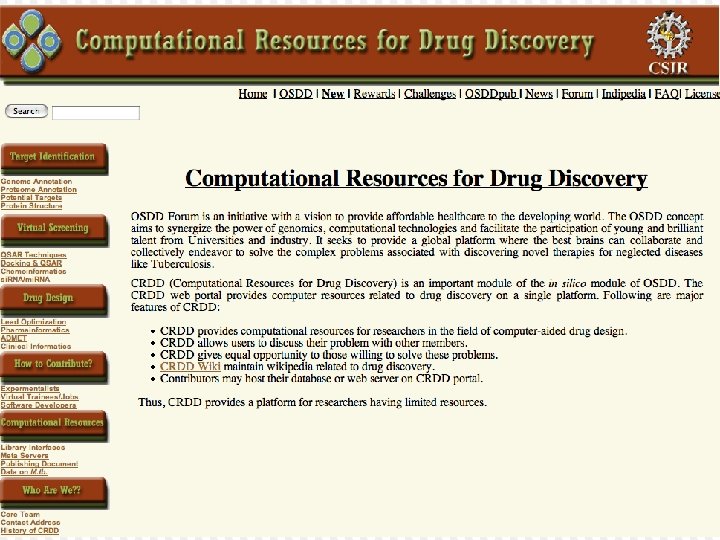Image resolution: width=720 pixels, height=540 pixels.
Task: Open the History of CRDD link
Action: [30, 531]
